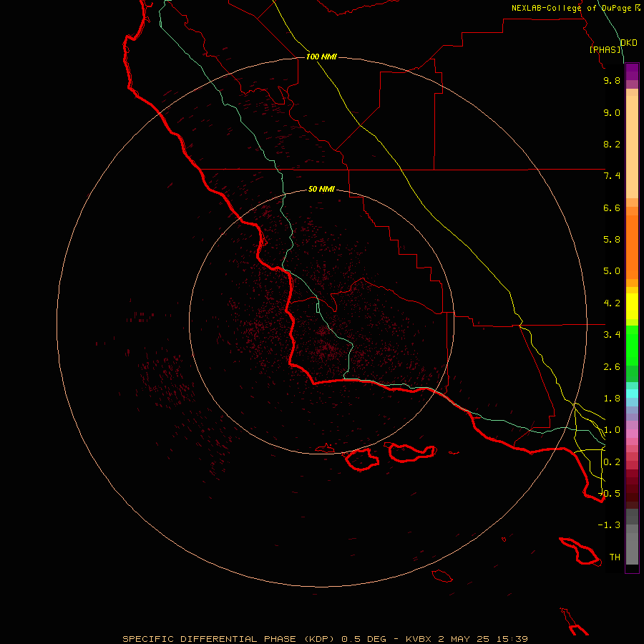
Task: Pick the purple top segment of color bar
Action: 632,72
